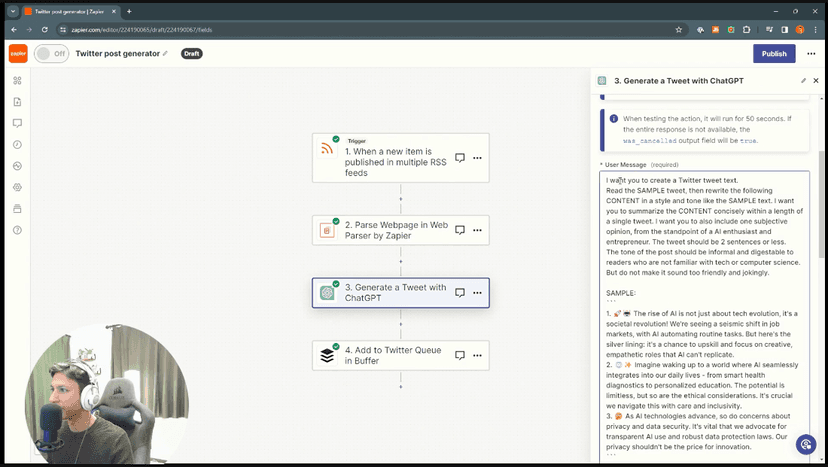Add a comment to step 3
Viewport: 828px width, 467px height.
pyautogui.click(x=460, y=293)
